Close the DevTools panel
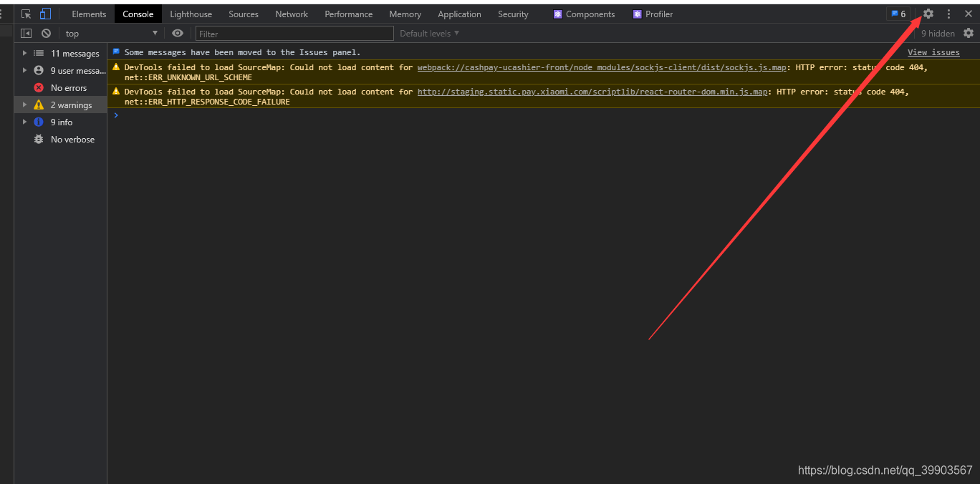Image resolution: width=980 pixels, height=484 pixels. pyautogui.click(x=969, y=14)
